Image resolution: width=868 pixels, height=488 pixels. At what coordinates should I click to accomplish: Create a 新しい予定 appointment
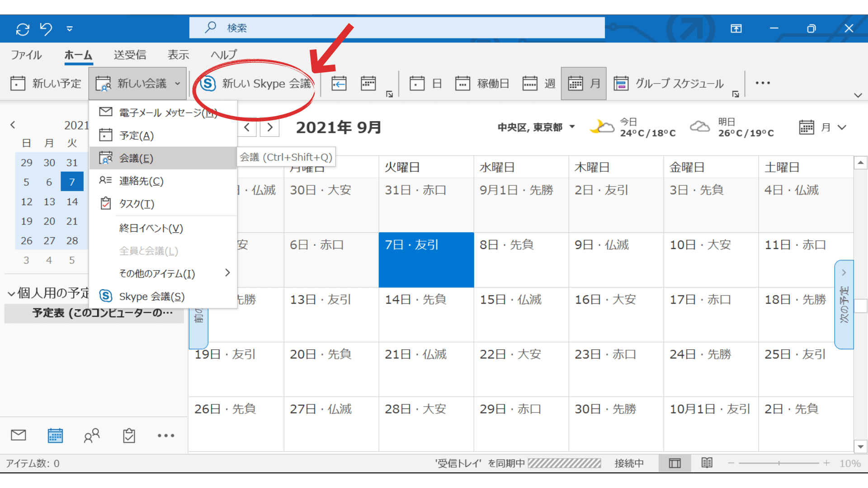pos(45,83)
